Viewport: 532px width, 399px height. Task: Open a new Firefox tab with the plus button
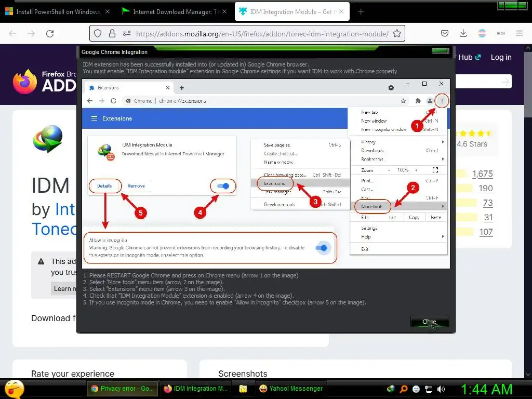[x=361, y=12]
